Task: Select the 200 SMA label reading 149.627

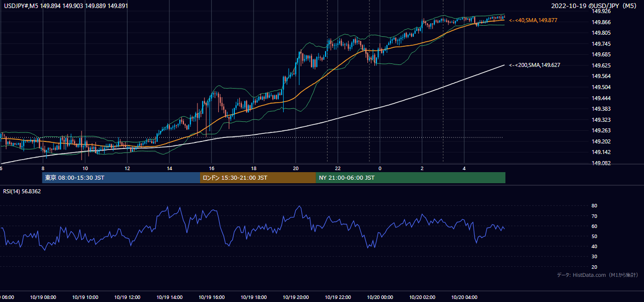Action: 535,65
